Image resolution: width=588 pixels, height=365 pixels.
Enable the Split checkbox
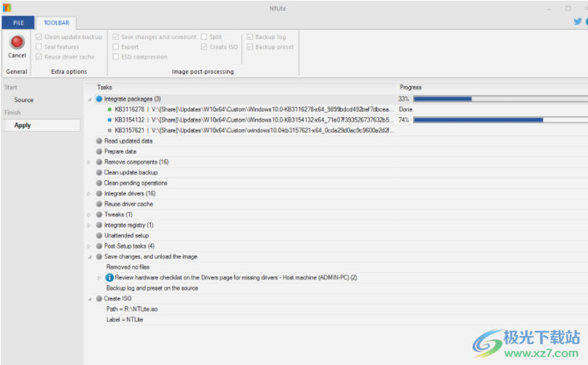pyautogui.click(x=204, y=37)
